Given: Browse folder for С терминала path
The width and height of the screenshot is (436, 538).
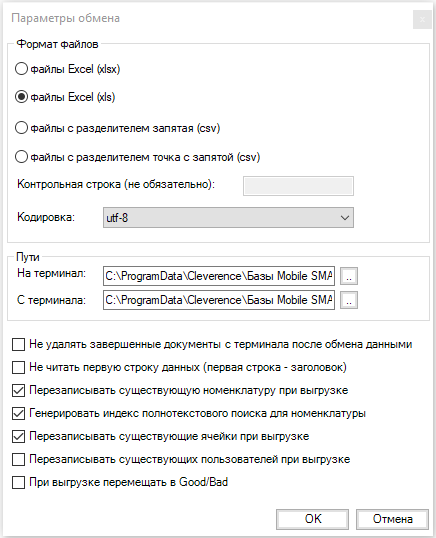Looking at the screenshot, I should point(349,300).
